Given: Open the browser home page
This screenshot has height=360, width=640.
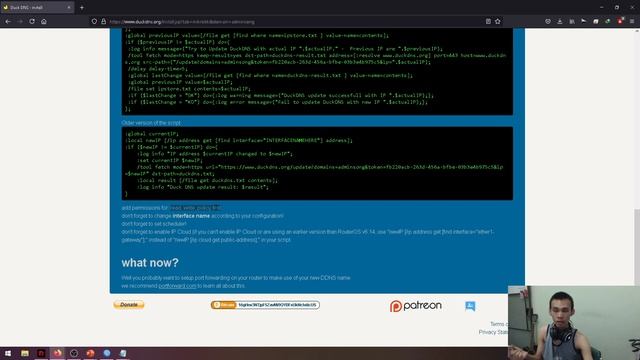Looking at the screenshot, I should pos(44,21).
